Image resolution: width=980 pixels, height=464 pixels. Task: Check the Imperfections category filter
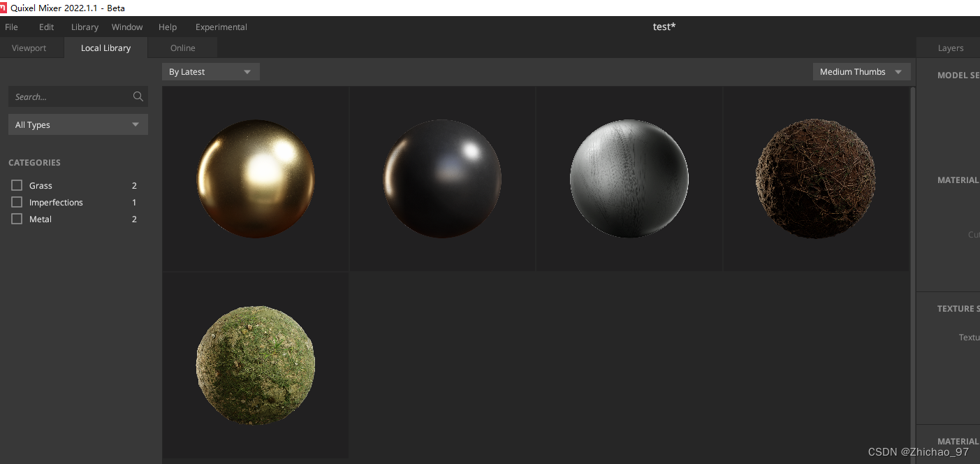tap(17, 202)
